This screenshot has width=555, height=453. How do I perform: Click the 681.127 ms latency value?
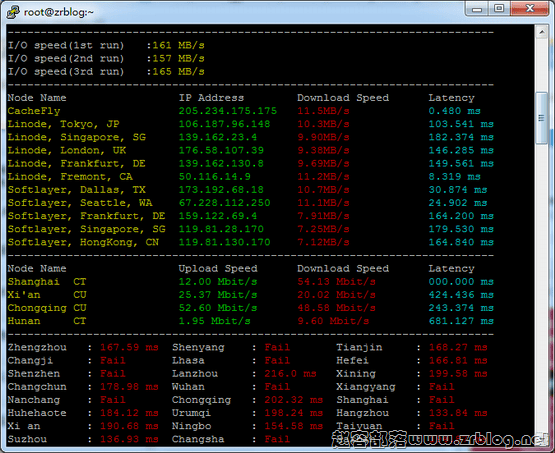point(461,321)
